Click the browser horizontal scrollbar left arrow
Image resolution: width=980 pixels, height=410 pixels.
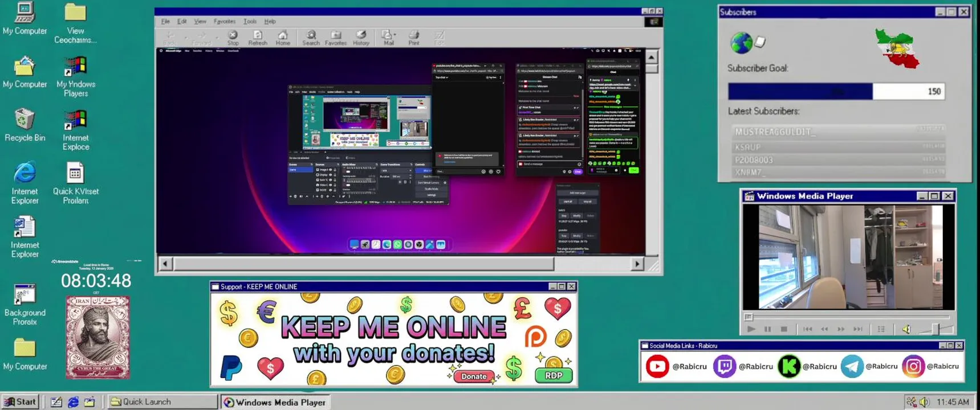(165, 264)
